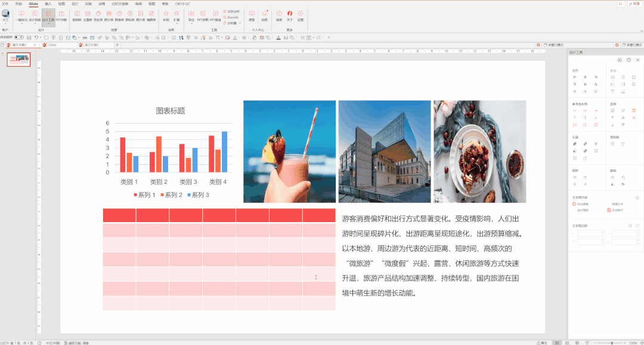The image size is (644, 345).
Task: Click the 150% zoom level text
Action: pos(633,343)
